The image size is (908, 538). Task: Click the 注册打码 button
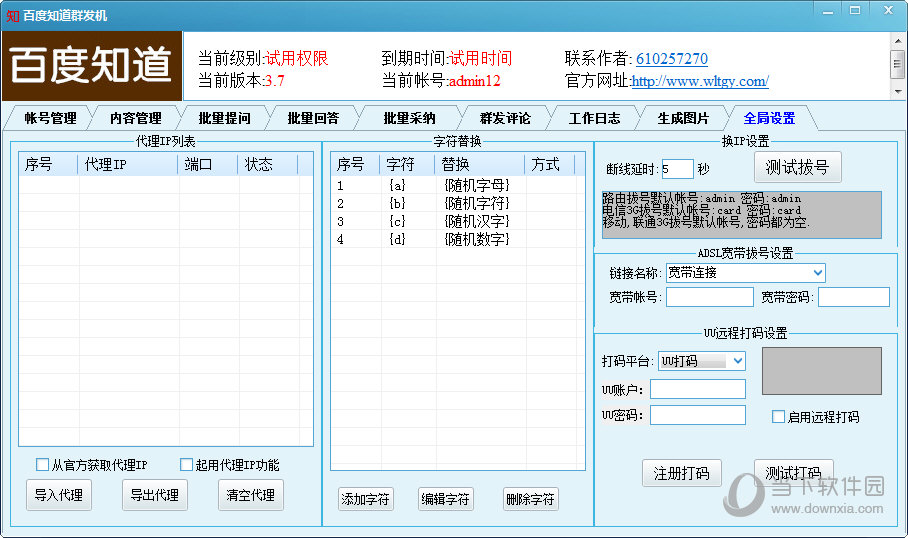[682, 473]
